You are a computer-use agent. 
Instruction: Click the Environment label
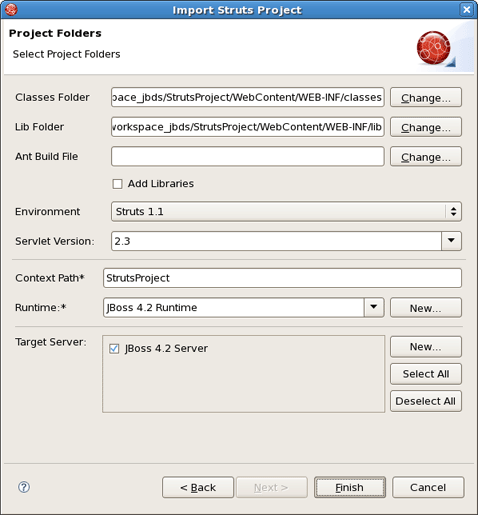pos(47,211)
